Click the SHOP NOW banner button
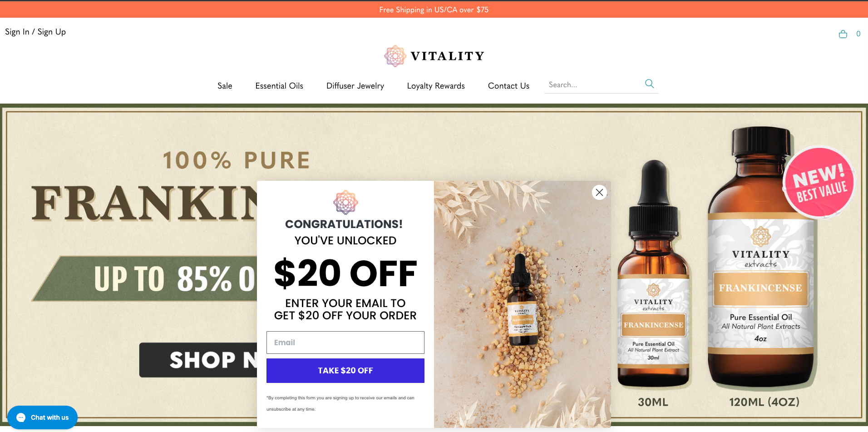Viewport: 868px width, 432px height. tap(198, 360)
